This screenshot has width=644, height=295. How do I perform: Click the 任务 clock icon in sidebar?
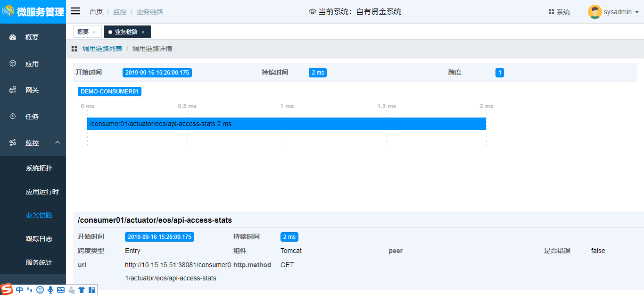pos(13,116)
